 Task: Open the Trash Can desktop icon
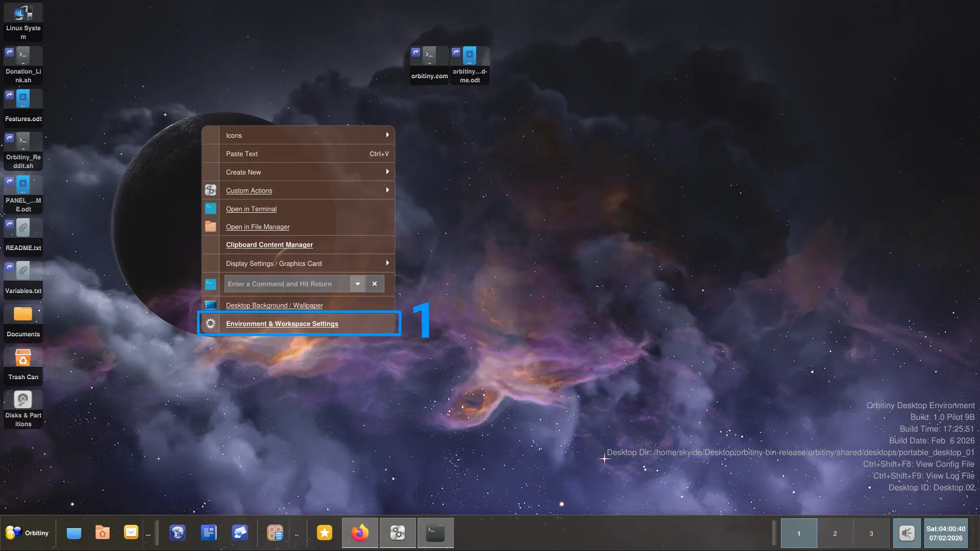23,364
